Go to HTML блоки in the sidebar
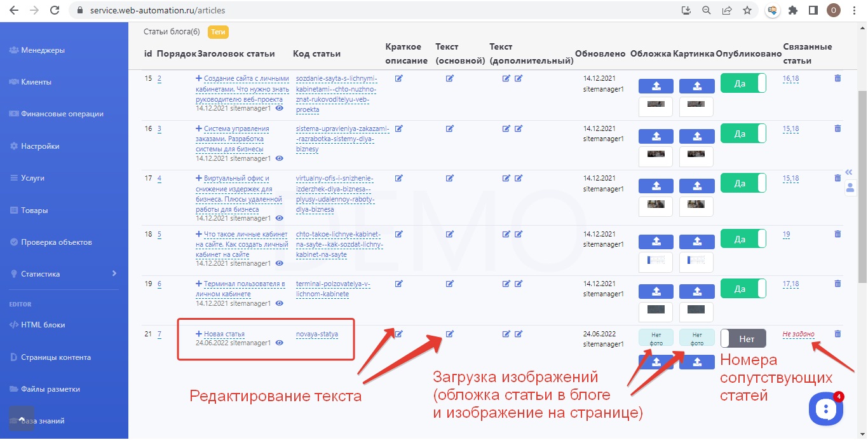 click(x=43, y=324)
